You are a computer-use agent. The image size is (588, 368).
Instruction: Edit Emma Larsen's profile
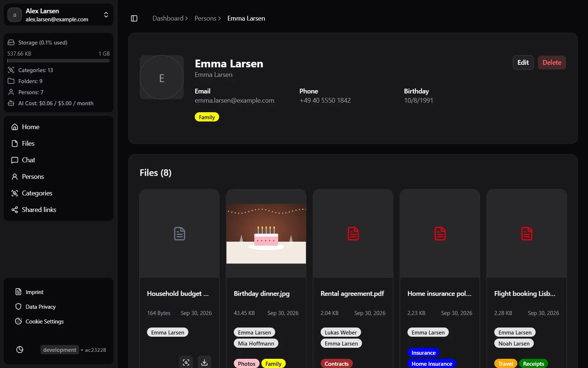point(523,63)
